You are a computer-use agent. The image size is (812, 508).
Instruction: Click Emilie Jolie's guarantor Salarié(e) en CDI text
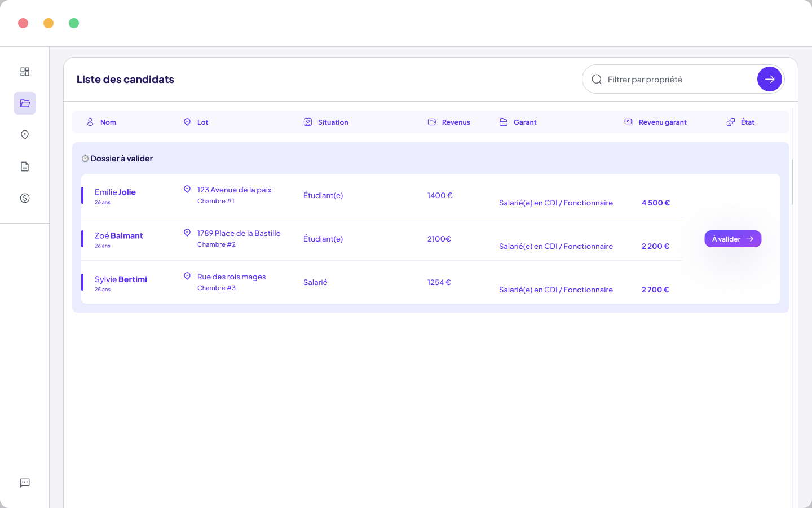point(556,203)
